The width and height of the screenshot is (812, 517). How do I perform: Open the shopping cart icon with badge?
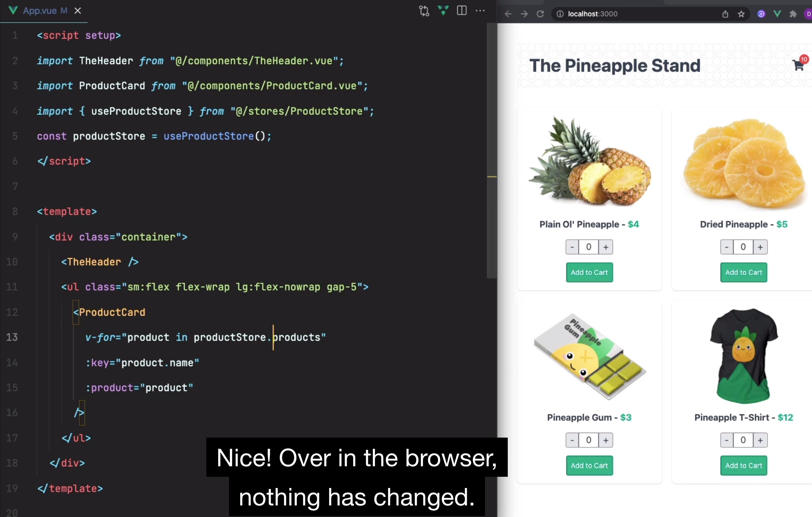(799, 65)
